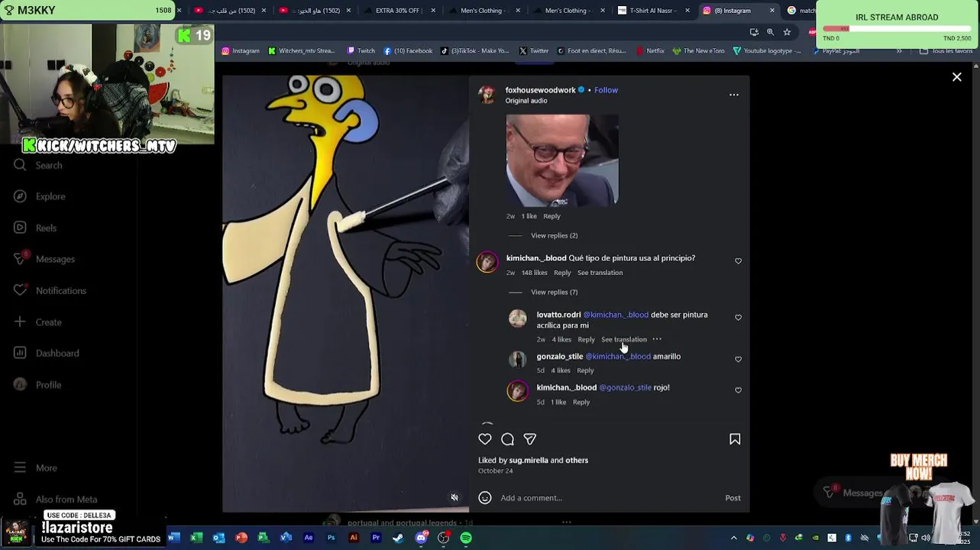Click Create in sidebar
The height and width of the screenshot is (550, 980).
(48, 322)
